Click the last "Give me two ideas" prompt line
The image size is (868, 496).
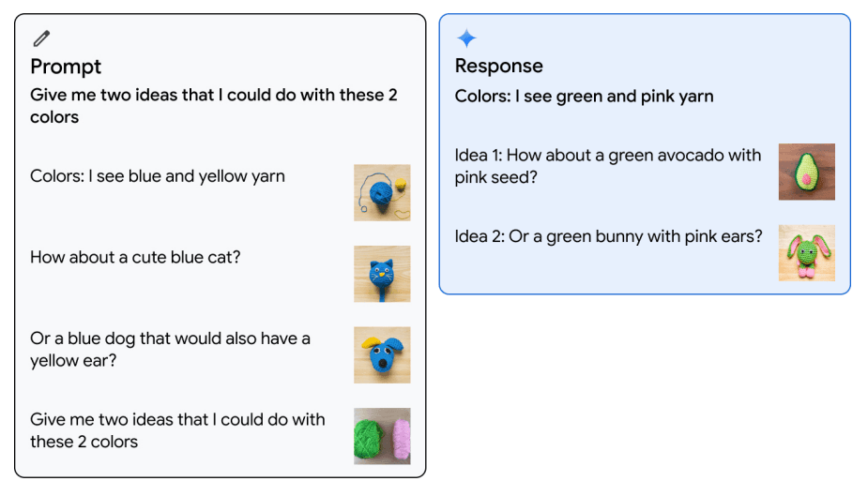pos(177,430)
